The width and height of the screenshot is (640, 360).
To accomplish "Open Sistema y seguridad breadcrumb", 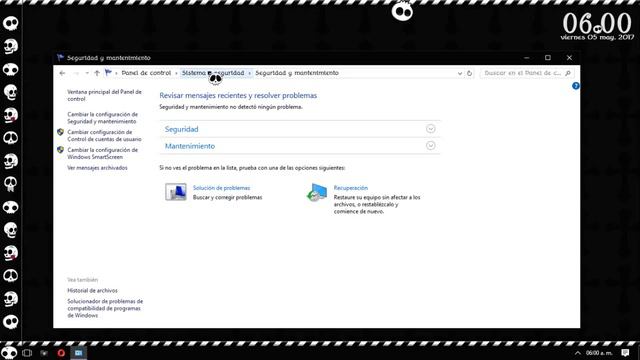I will coord(213,73).
